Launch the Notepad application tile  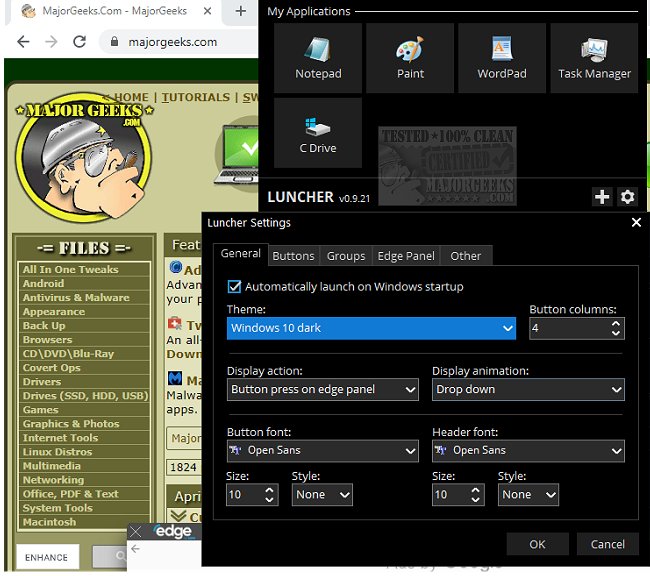(318, 58)
